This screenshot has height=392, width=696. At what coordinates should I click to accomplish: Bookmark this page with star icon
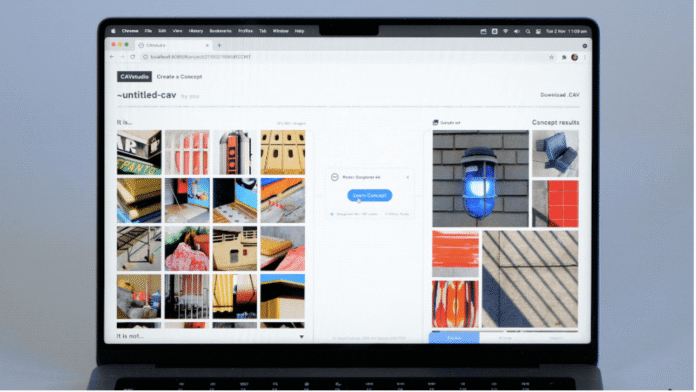pyautogui.click(x=551, y=57)
